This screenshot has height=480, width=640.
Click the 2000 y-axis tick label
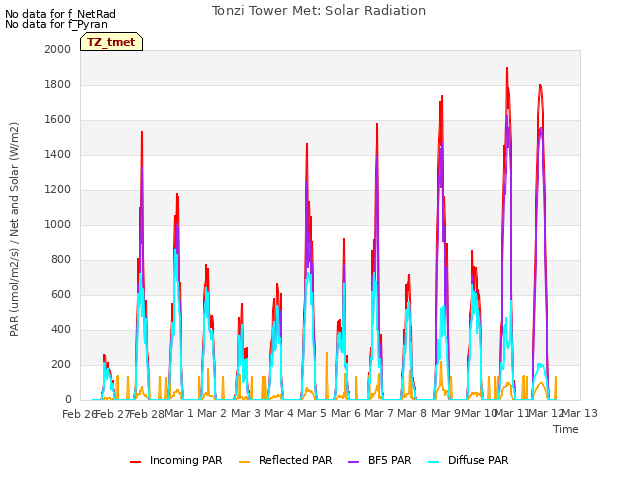click(58, 49)
